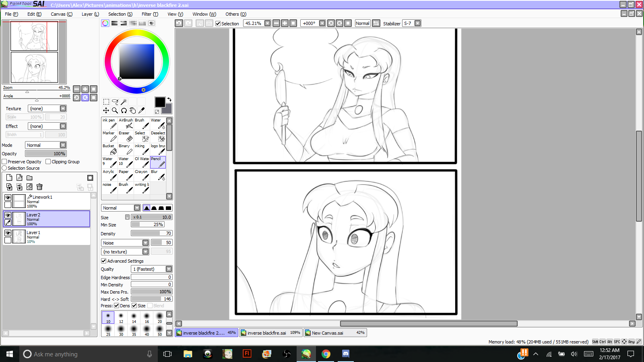This screenshot has width=644, height=362.
Task: Toggle the Clipping Group checkbox
Action: tap(48, 162)
